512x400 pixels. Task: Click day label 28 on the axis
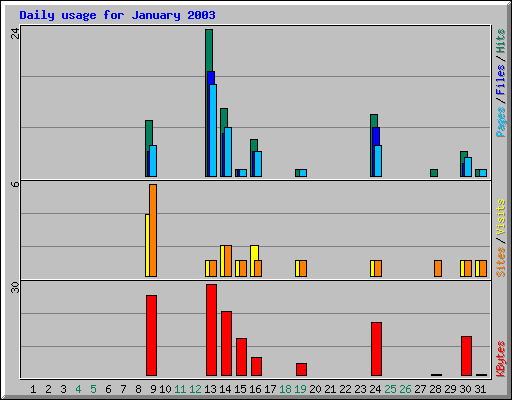coord(435,389)
